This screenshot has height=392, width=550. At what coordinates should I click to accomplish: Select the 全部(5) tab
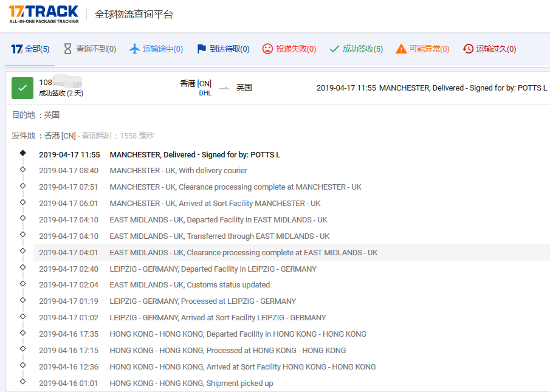[30, 49]
